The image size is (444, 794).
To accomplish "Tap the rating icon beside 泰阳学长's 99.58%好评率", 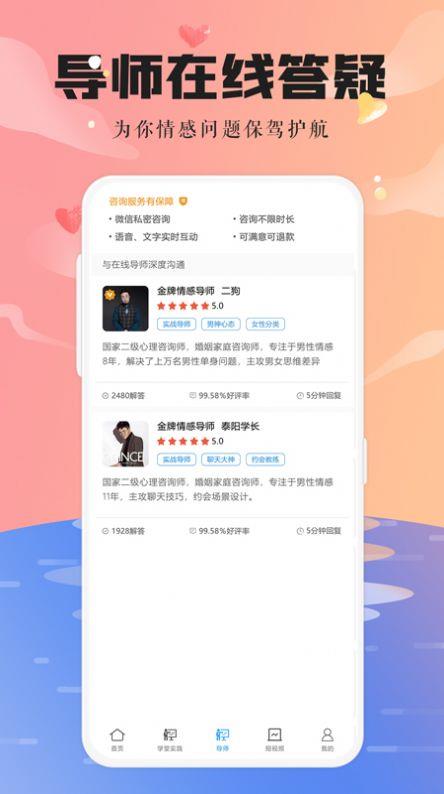I will pos(192,531).
